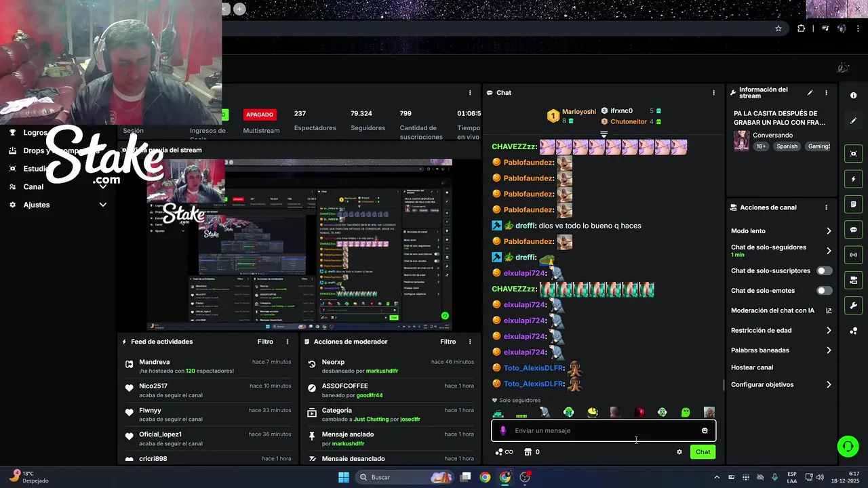868x488 pixels.
Task: Click username Toto_AlexisDLFR in last chat message
Action: 533,384
